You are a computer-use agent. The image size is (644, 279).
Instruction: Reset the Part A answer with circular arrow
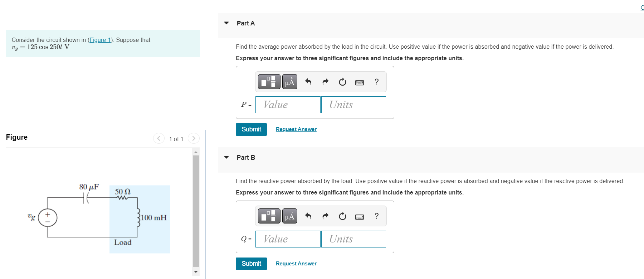tap(342, 82)
